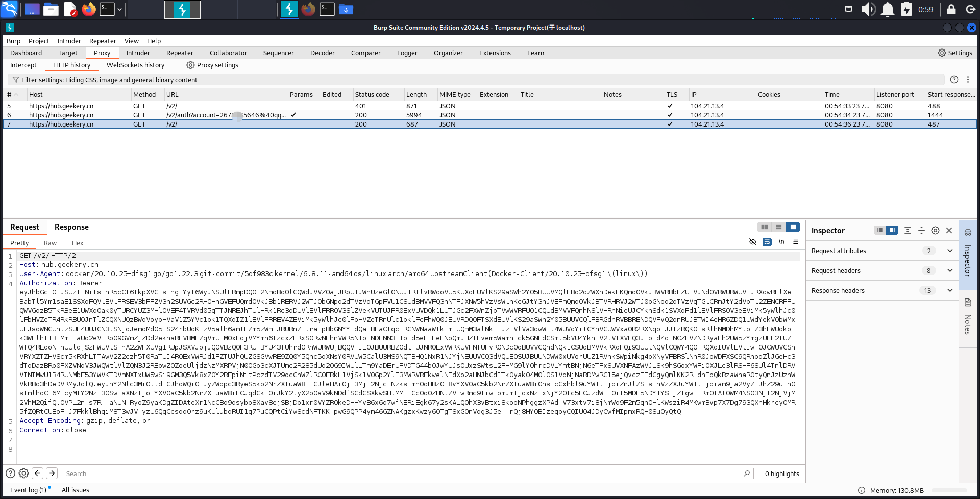980x499 pixels.
Task: Click the memory usage bar in status bar
Action: 948,490
